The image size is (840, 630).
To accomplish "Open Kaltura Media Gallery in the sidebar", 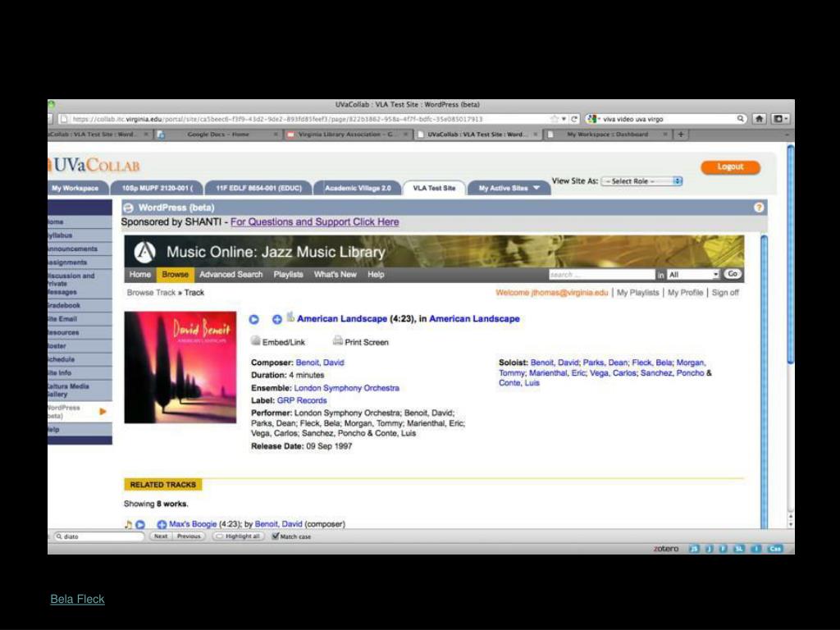I will (x=80, y=390).
